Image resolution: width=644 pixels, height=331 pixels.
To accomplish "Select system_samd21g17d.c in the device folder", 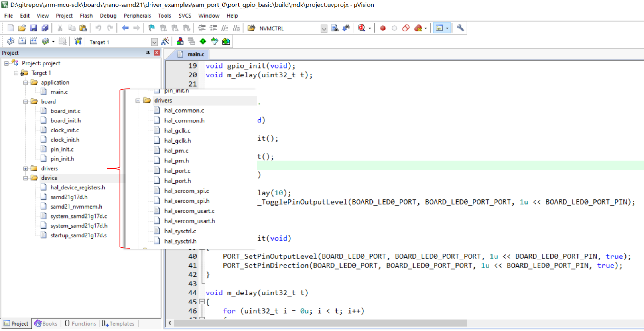I will tap(79, 216).
